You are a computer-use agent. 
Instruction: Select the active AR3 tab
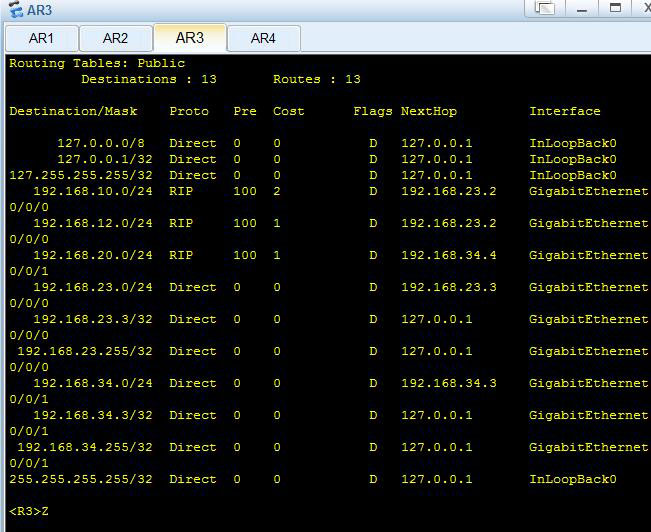(x=190, y=38)
